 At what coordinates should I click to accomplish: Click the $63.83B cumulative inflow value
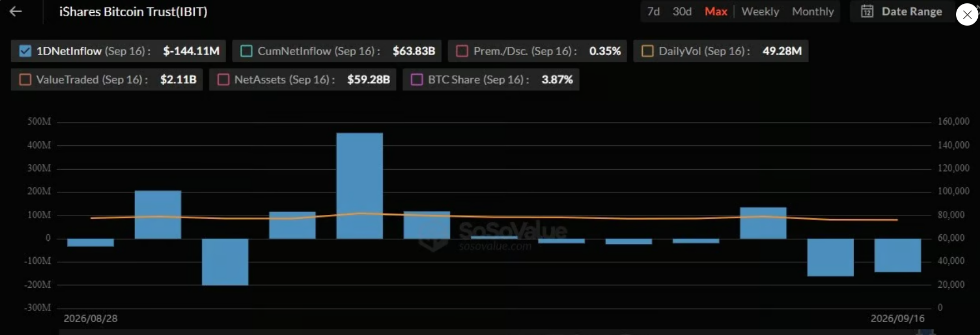[x=413, y=51]
